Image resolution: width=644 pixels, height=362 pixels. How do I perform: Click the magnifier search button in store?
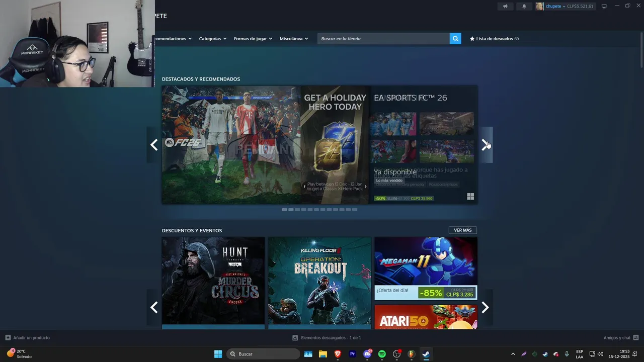pos(455,39)
